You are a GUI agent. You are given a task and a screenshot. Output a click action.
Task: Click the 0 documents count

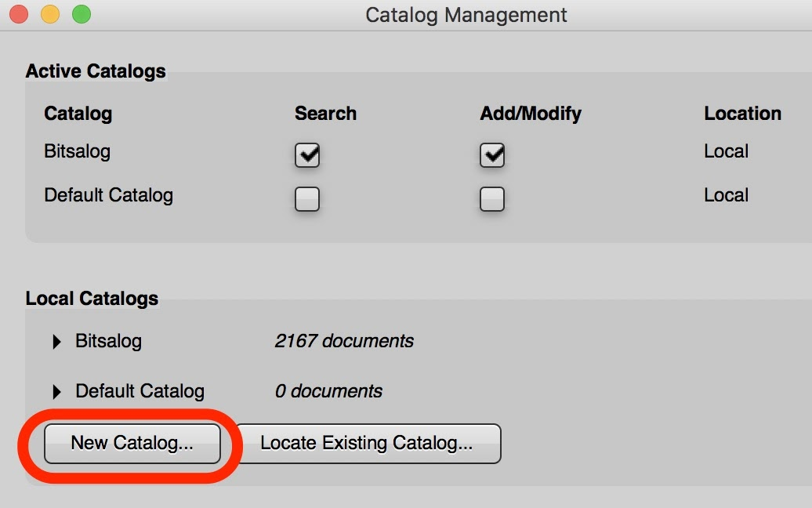(x=328, y=391)
